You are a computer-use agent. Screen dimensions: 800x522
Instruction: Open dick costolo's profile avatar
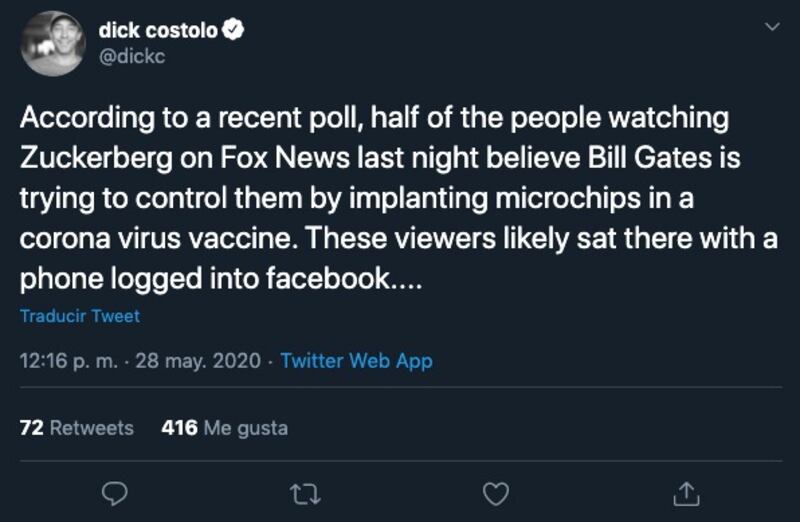pos(52,44)
